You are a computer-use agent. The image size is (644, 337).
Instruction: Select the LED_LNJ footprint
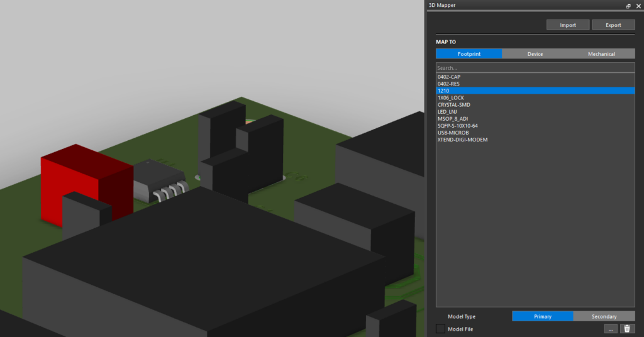tap(535, 112)
